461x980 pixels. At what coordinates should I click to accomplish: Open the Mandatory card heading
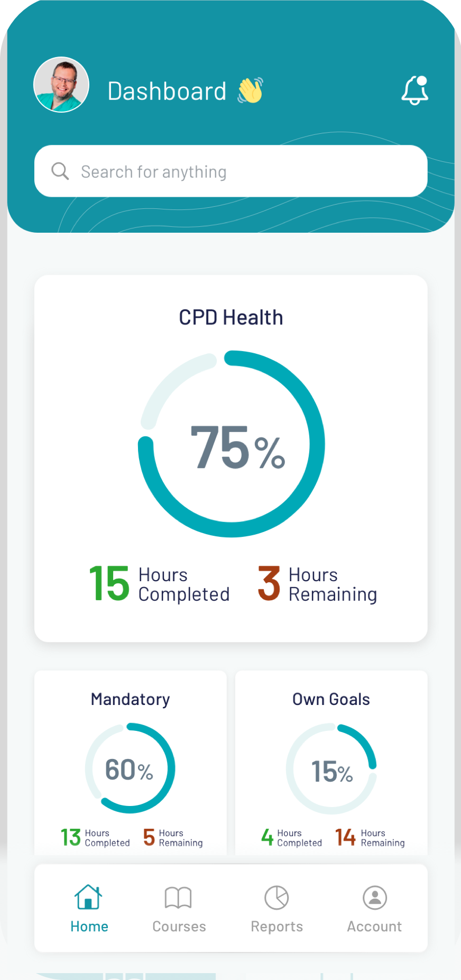click(131, 699)
